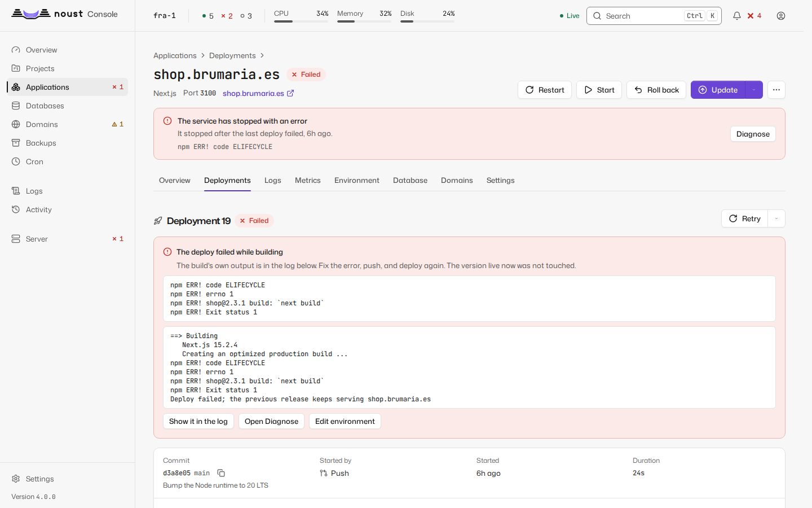Open Activity in the sidebar
The image size is (812, 508).
point(67,209)
